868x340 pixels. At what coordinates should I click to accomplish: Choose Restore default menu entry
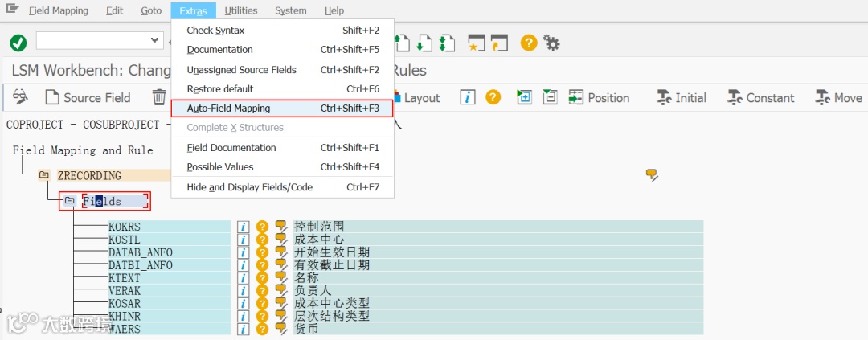pos(282,88)
